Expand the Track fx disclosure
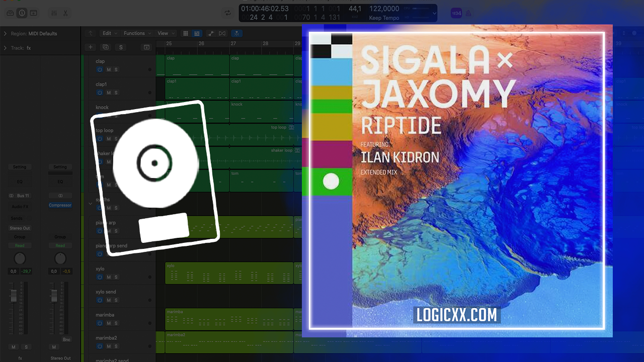The image size is (644, 362). [x=5, y=48]
